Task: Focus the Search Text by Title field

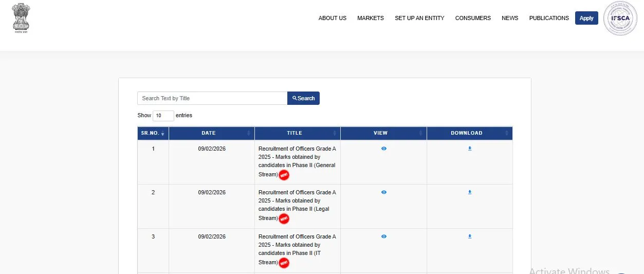Action: [x=212, y=98]
